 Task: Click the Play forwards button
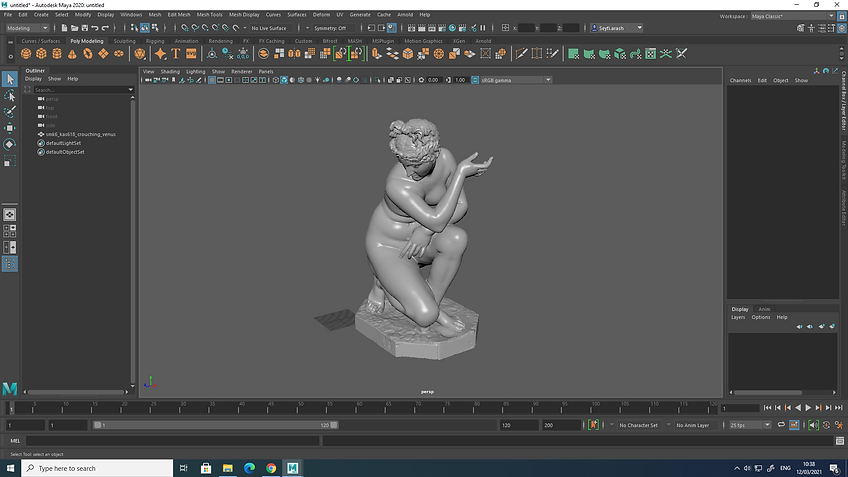click(x=808, y=408)
